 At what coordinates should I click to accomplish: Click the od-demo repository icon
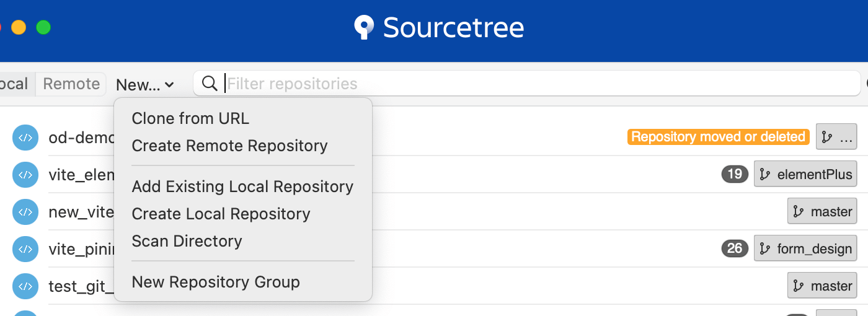coord(25,138)
